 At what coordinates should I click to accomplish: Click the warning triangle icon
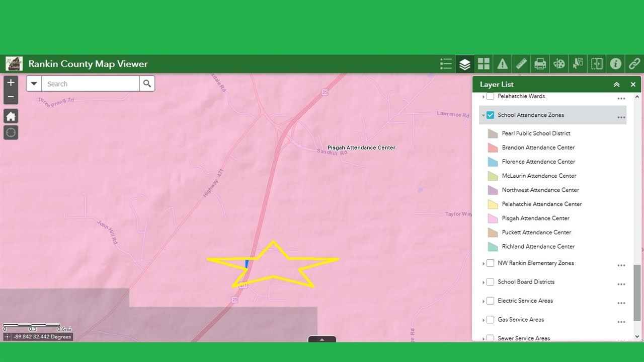502,64
